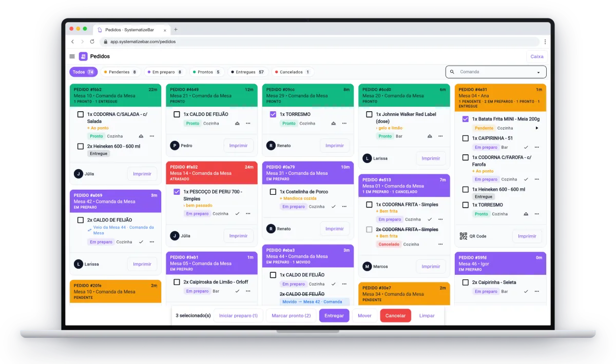Uncheck the TORRESMO checkbox in order #09cc
This screenshot has width=616, height=364.
pos(273,114)
